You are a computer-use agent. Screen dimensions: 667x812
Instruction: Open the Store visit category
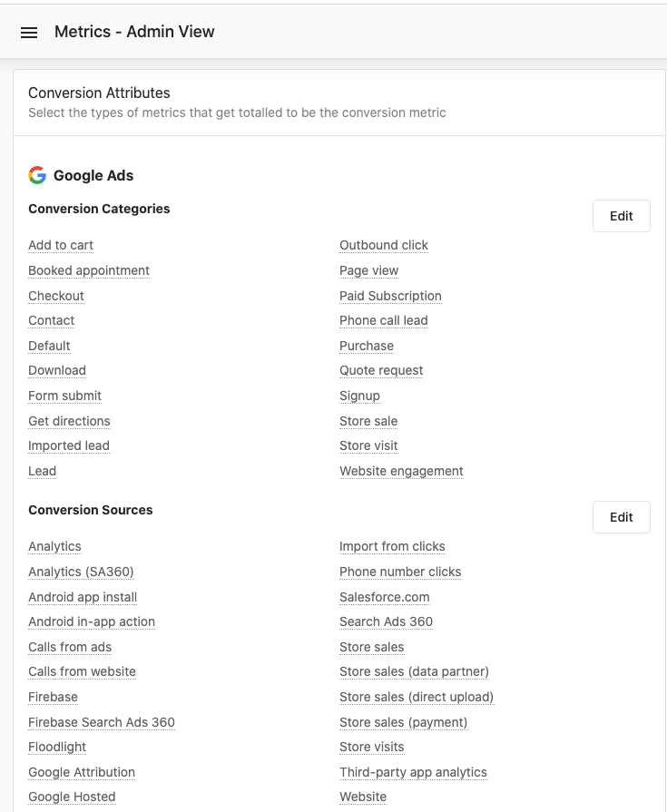pos(368,445)
